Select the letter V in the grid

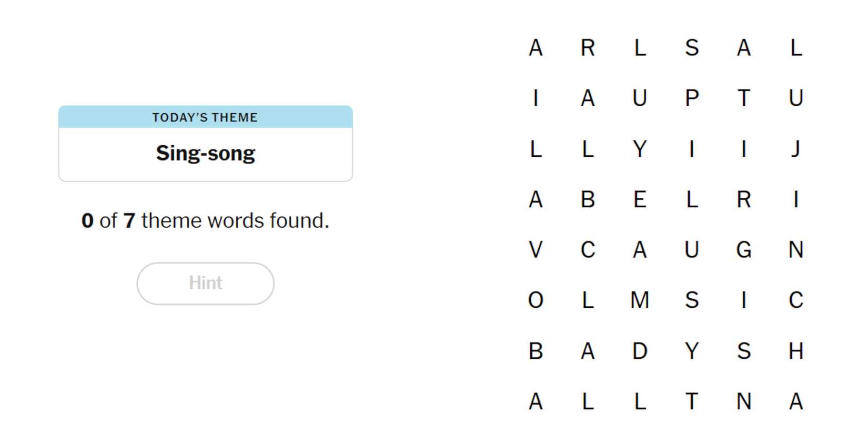536,250
